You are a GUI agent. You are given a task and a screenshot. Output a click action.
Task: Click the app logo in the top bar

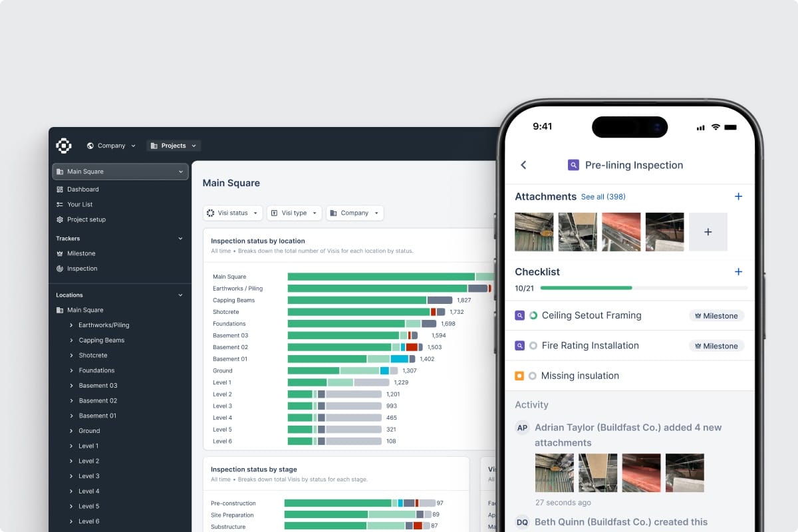pyautogui.click(x=63, y=146)
